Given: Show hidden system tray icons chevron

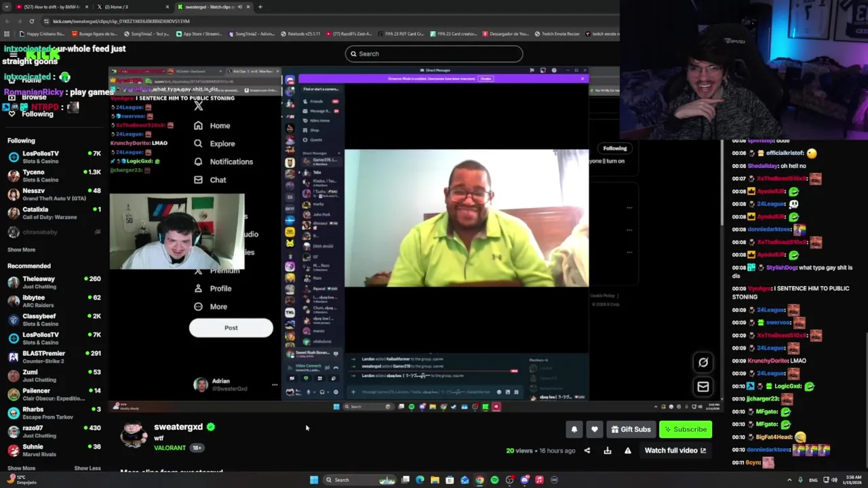Looking at the screenshot, I should click(789, 480).
